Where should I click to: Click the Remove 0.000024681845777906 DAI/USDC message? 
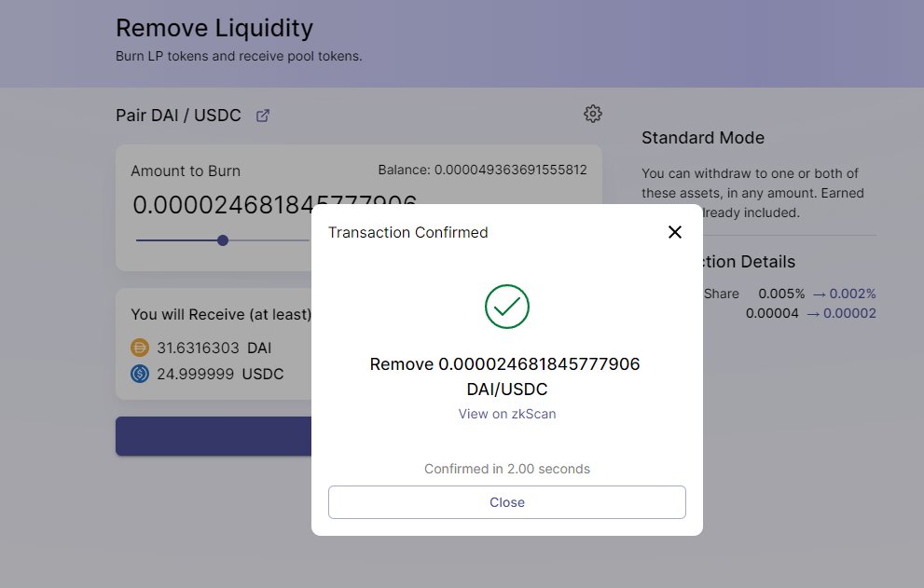(505, 376)
